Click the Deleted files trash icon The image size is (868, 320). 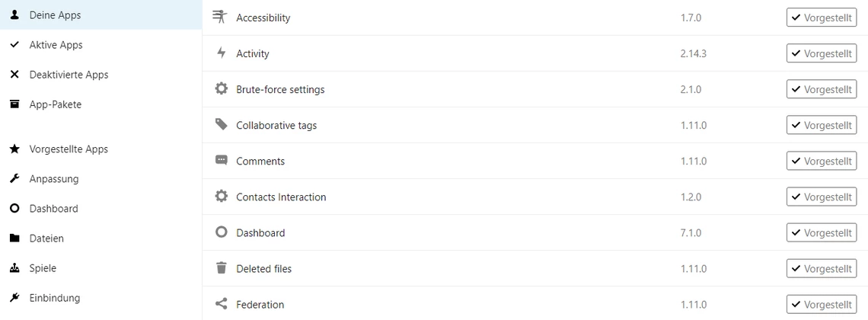coord(222,268)
